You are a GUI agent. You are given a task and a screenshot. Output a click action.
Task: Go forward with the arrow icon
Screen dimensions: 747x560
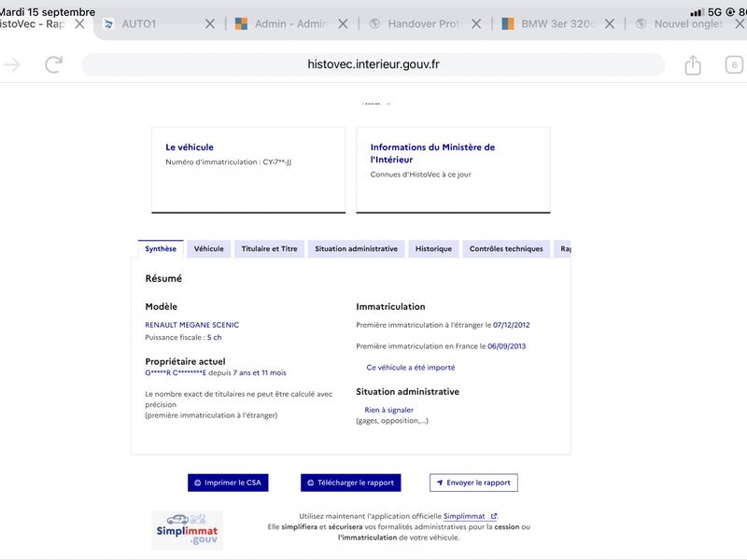click(x=12, y=64)
